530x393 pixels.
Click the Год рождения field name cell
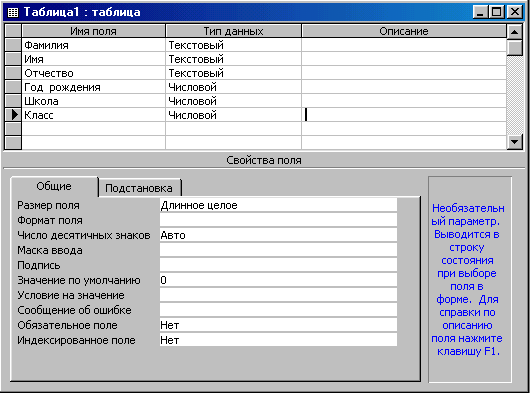tap(94, 87)
